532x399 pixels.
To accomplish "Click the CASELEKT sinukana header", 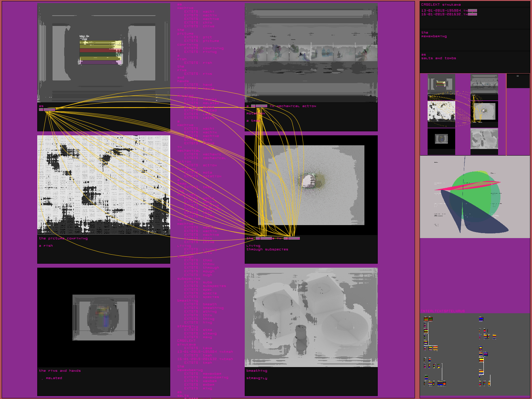I will click(441, 5).
